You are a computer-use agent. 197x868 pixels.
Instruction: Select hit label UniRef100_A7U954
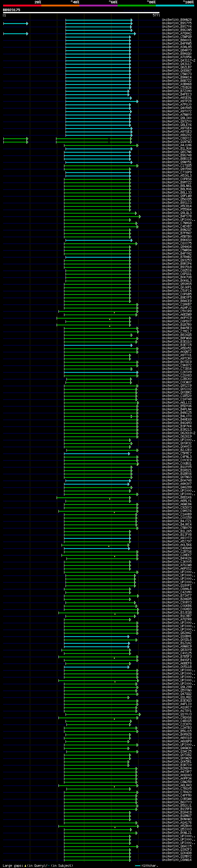177,57
